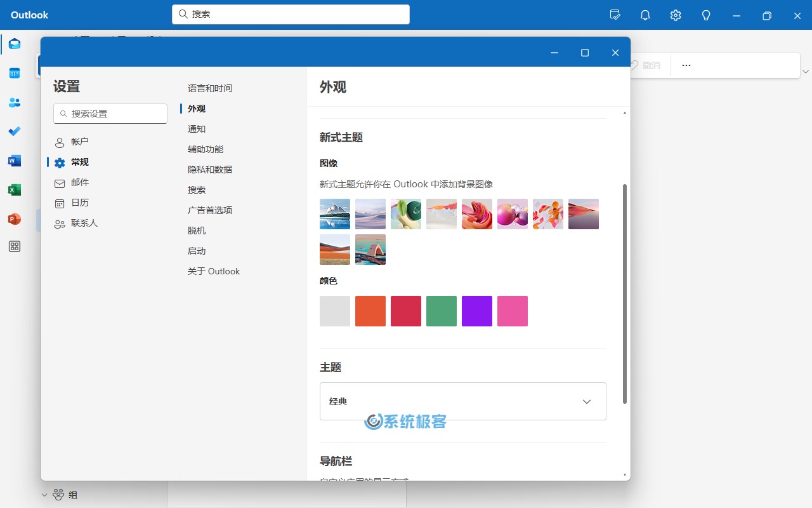812x508 pixels.
Task: Pick the orange ribbon shapes background image
Action: pos(548,214)
